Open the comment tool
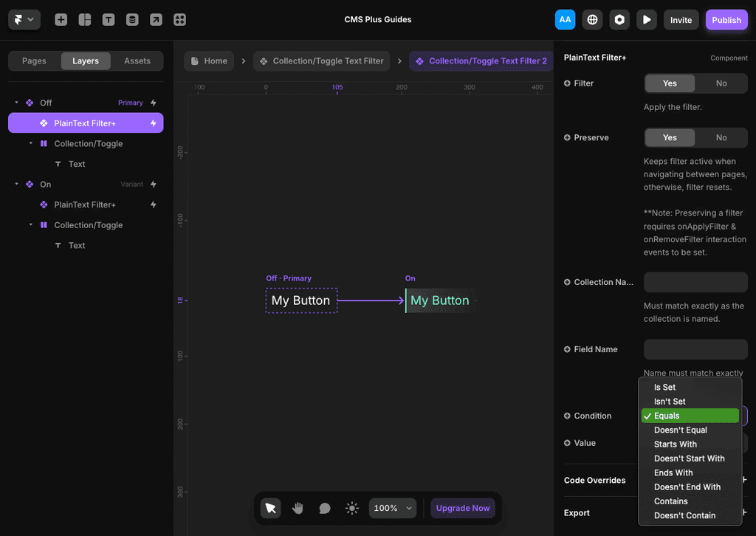Viewport: 756px width, 536px height. (324, 508)
